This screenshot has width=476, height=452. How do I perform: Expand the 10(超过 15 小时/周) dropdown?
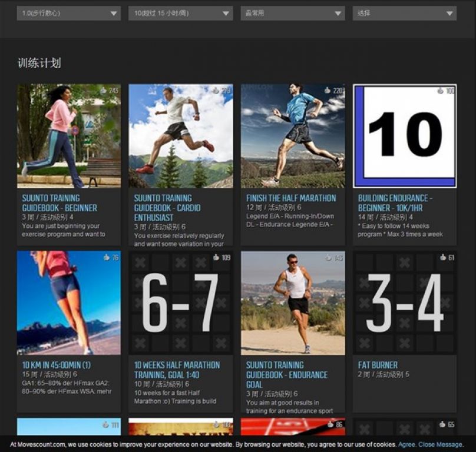pos(180,13)
